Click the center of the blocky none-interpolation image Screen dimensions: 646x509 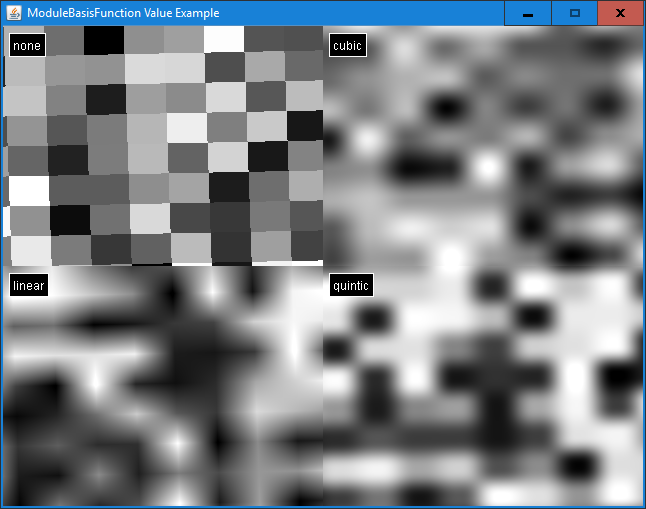tap(163, 146)
